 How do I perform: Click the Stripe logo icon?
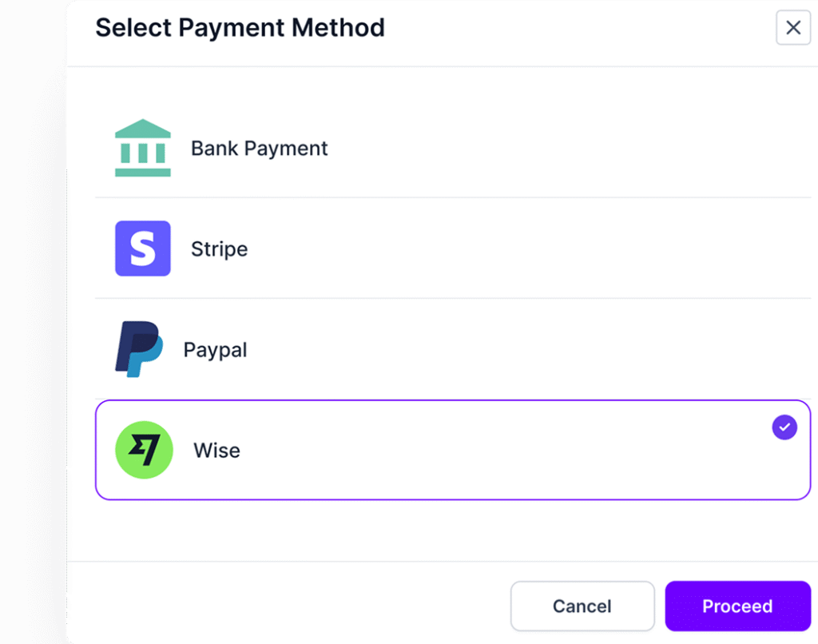tap(143, 248)
